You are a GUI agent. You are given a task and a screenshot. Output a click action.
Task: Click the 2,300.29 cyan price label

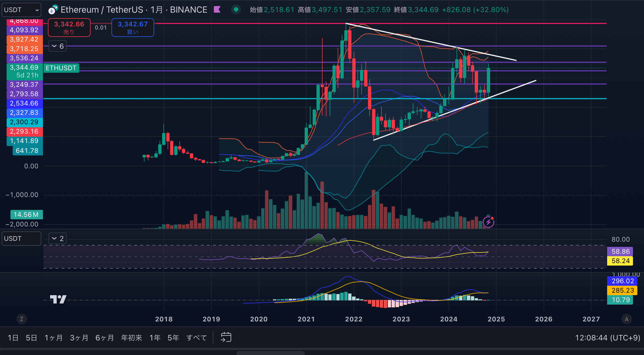pos(24,122)
